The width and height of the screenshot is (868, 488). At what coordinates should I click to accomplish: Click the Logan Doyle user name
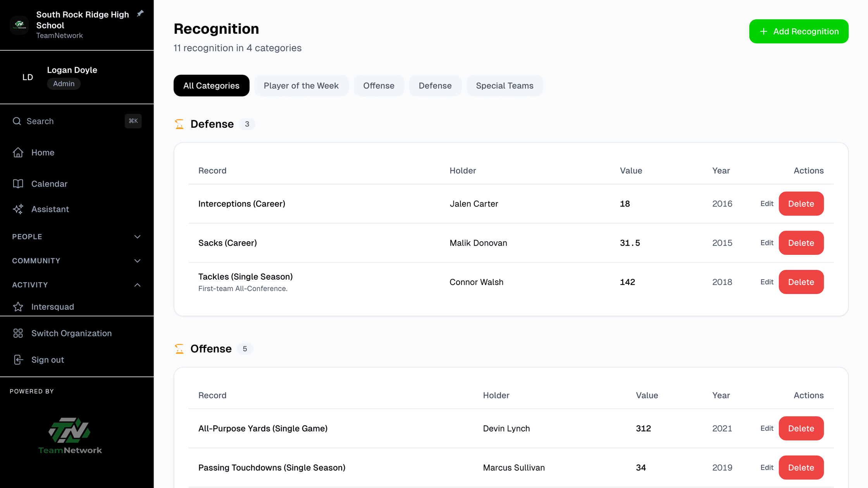pyautogui.click(x=72, y=70)
